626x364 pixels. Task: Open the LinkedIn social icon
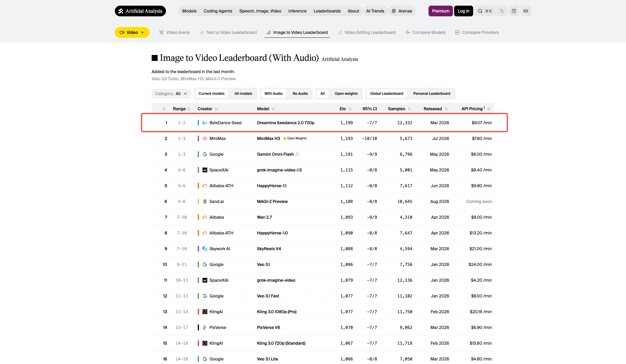[x=514, y=11]
